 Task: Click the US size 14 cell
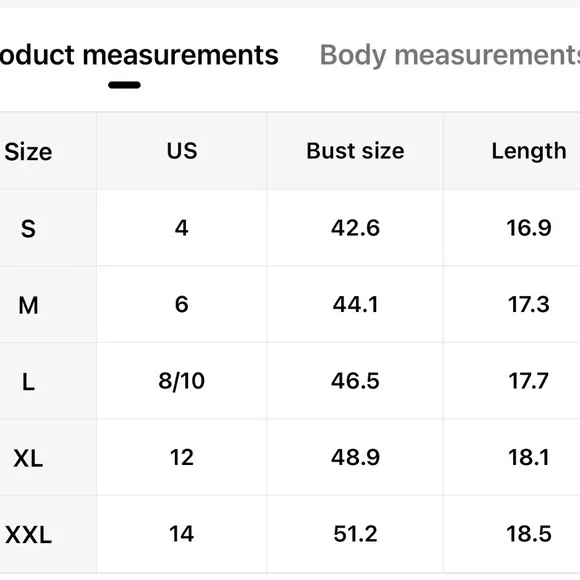pos(182,534)
